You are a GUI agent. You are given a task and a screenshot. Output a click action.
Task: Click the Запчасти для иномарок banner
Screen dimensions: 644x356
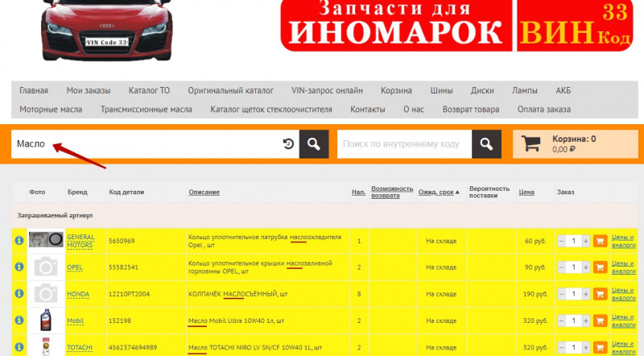[456, 26]
